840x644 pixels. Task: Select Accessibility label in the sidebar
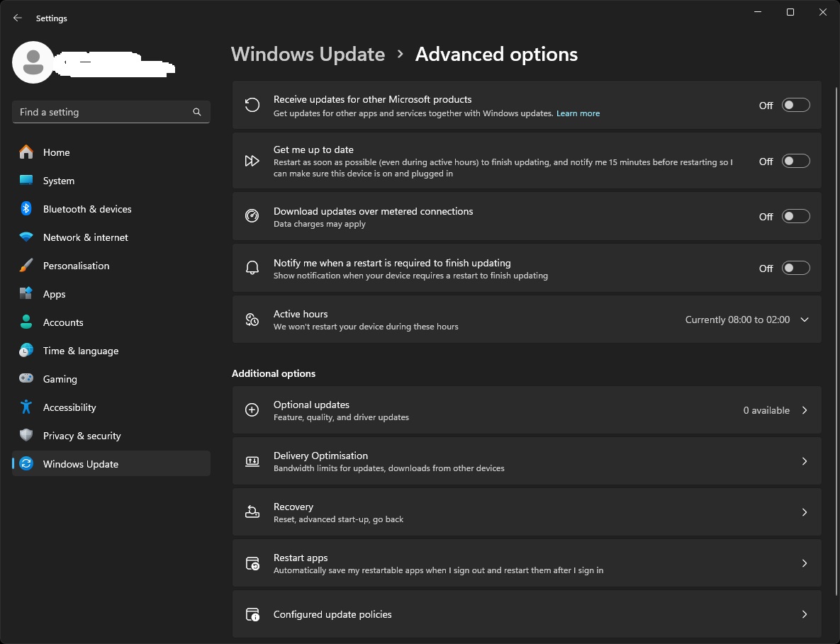click(69, 407)
